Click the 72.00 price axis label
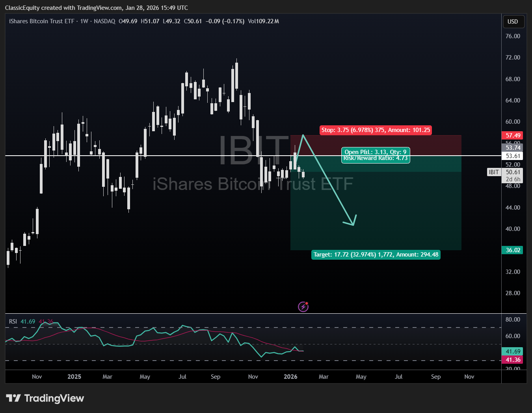Image resolution: width=532 pixels, height=413 pixels. tap(513, 58)
